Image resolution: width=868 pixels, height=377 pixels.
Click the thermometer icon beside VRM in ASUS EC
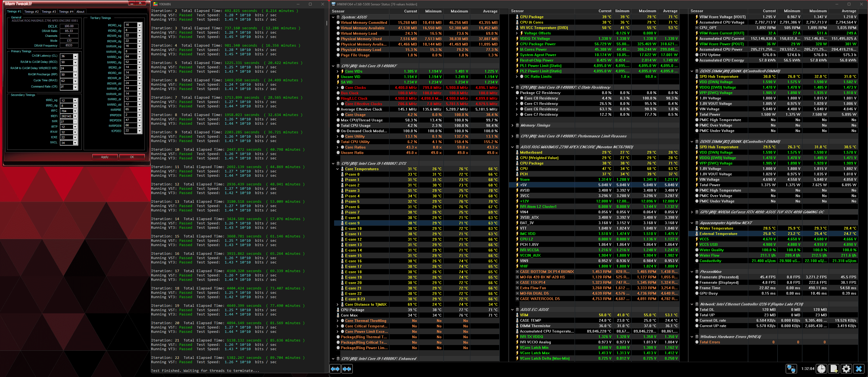click(x=517, y=315)
